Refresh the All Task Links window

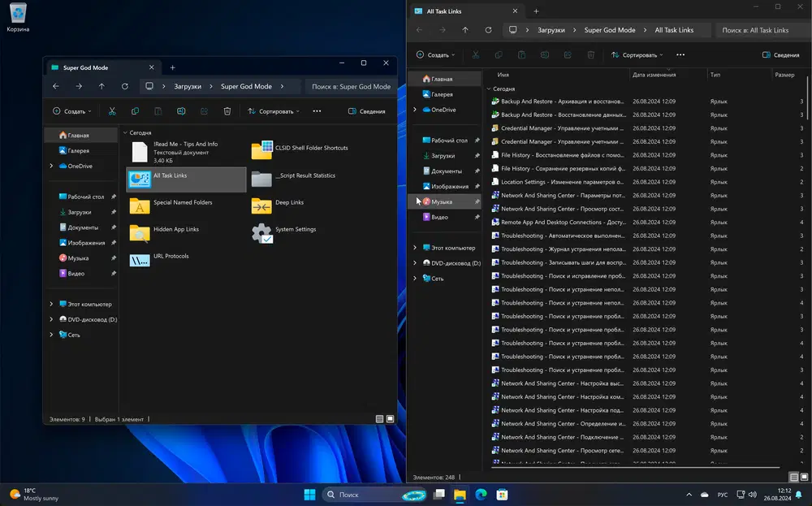pyautogui.click(x=488, y=30)
